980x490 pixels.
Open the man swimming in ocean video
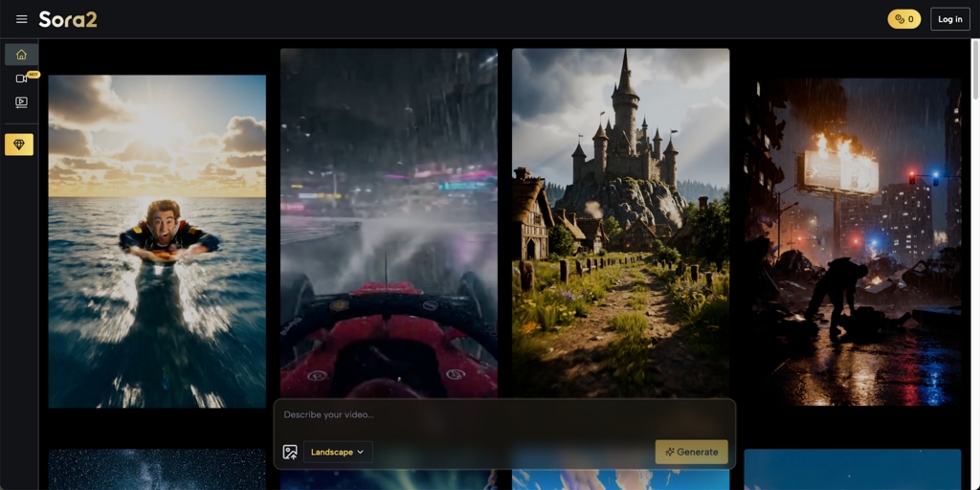[157, 241]
